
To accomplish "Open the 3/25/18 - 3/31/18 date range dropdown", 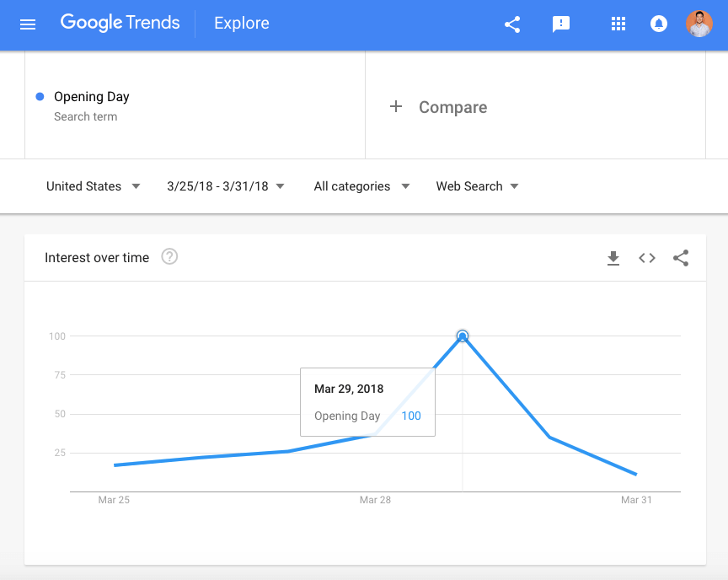I will point(226,186).
